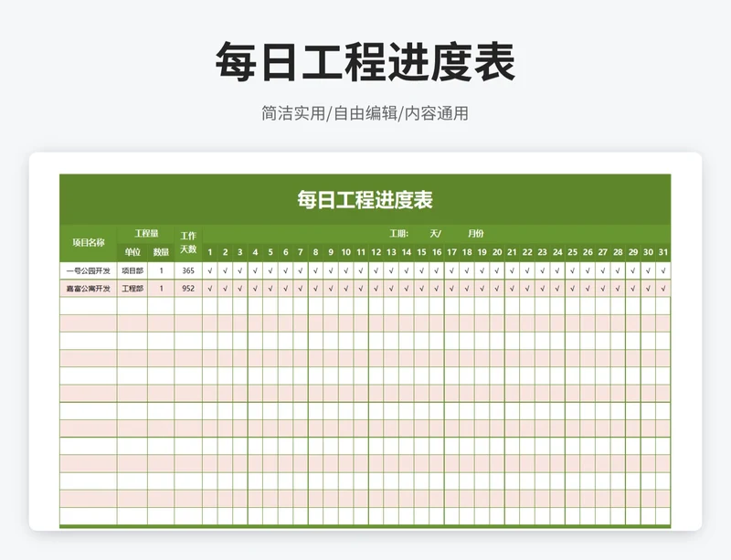This screenshot has width=731, height=560.
Task: Click the 工程量 column header
Action: [x=146, y=234]
